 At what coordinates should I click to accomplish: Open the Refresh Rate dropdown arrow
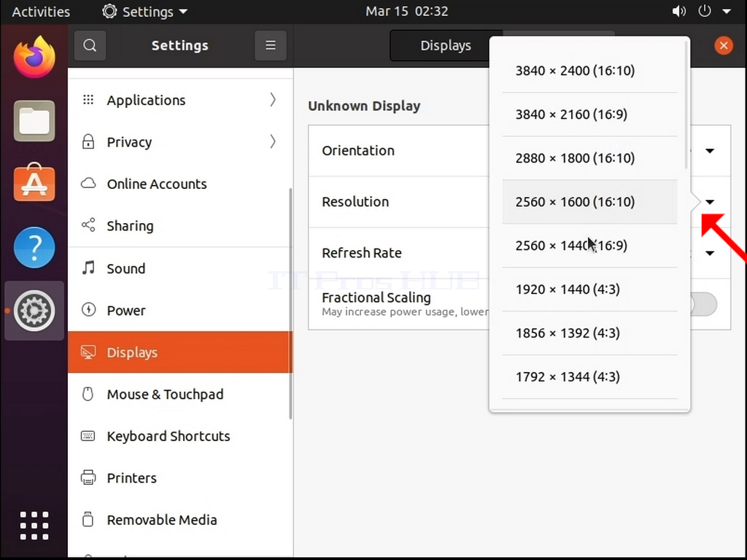point(710,253)
